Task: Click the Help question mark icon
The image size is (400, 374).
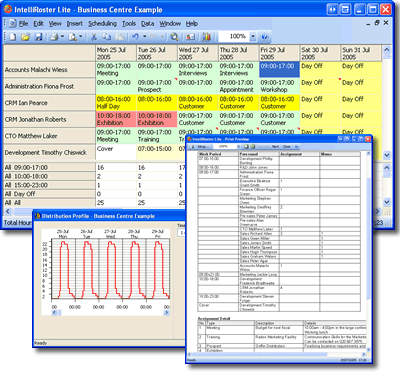Action: [265, 37]
